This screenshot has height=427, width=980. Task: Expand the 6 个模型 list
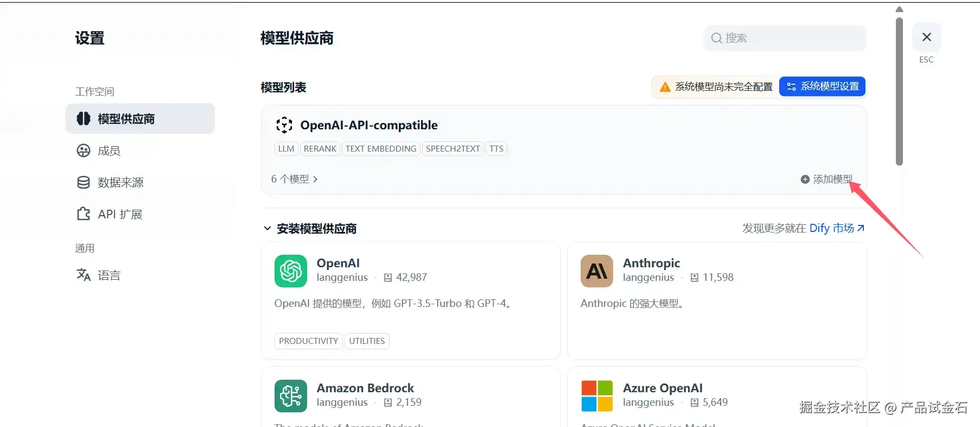[x=294, y=179]
